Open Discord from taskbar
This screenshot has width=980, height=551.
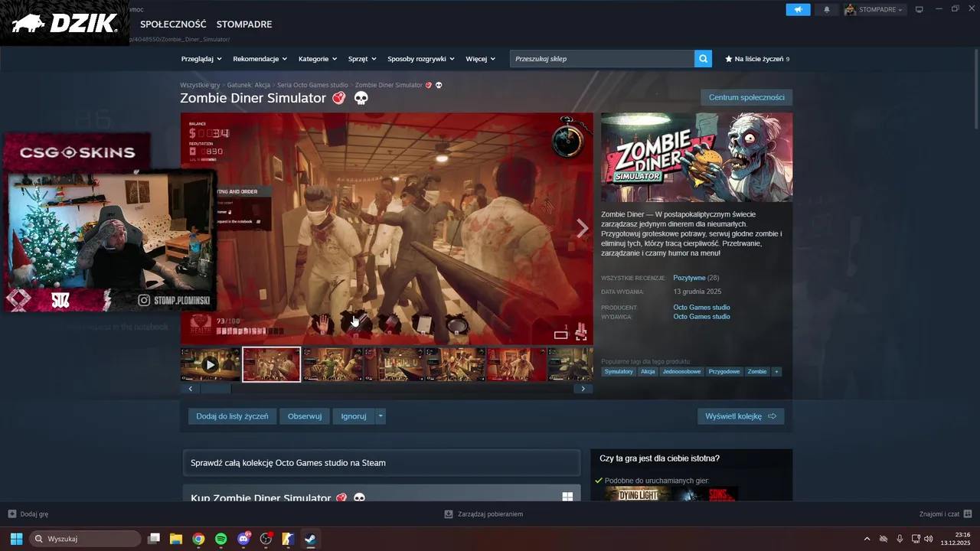[x=243, y=539]
